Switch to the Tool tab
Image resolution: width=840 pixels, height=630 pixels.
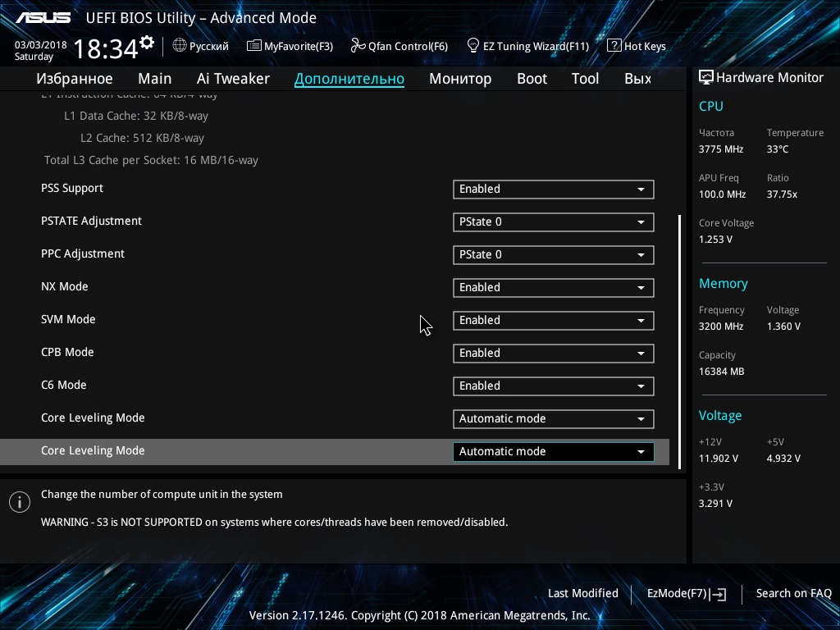point(585,79)
